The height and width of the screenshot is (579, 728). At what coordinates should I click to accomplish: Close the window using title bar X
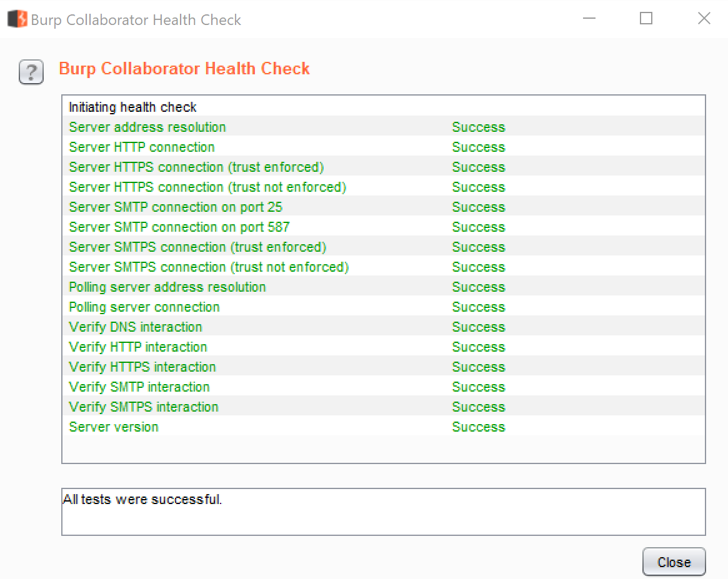704,19
